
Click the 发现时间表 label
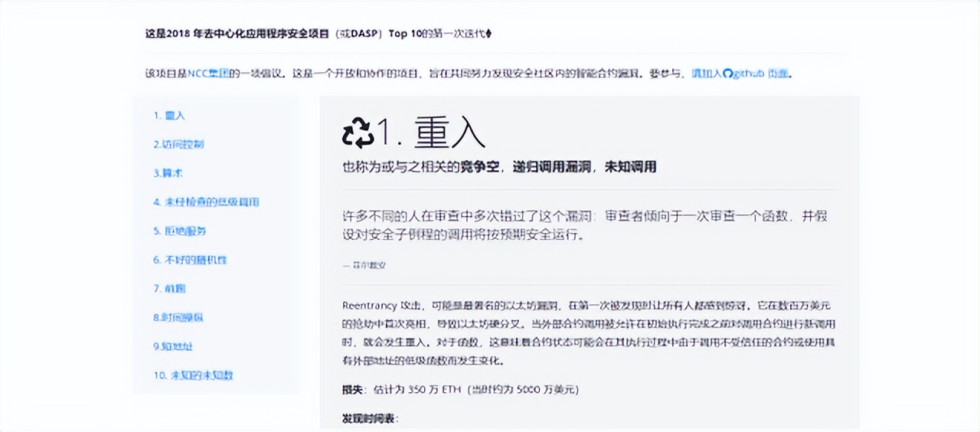[371, 418]
